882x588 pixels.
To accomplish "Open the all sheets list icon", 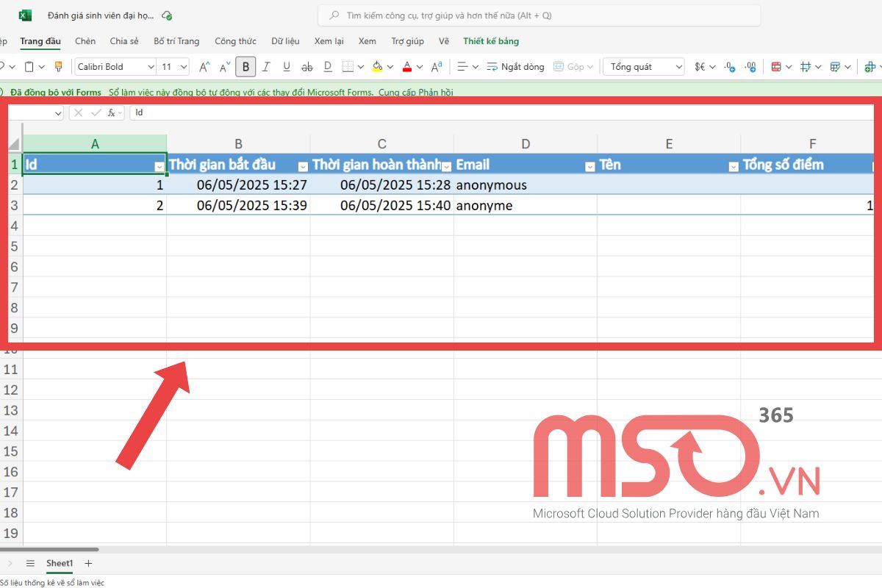I will tap(30, 563).
